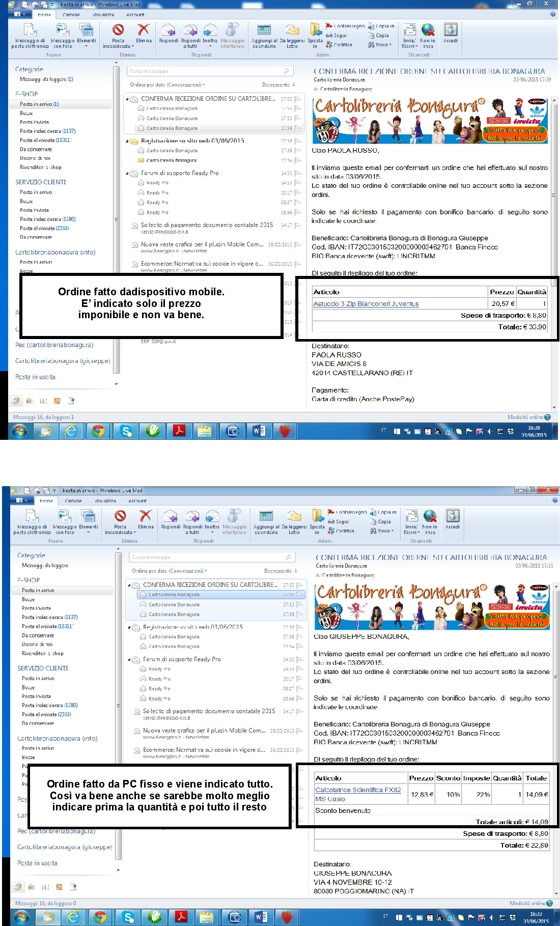Screen dimensions: 560x926
Task: Click 'Aggiungi al calendario' icon in upper window
Action: [x=264, y=30]
